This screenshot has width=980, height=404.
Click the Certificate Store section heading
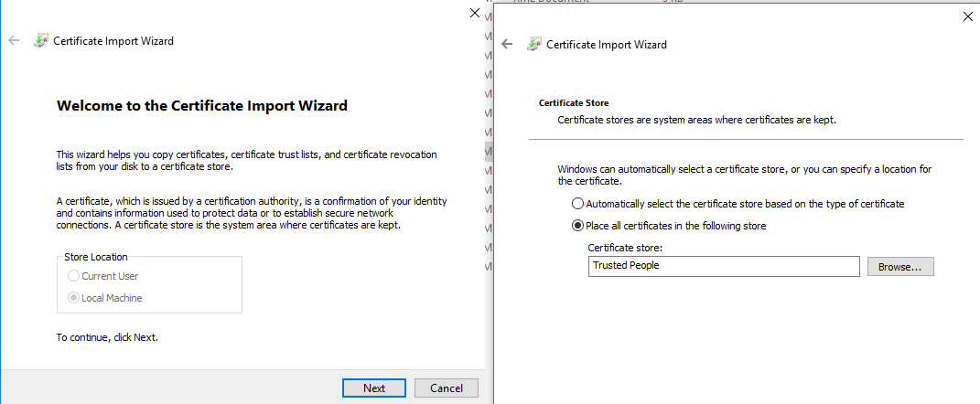[x=573, y=102]
